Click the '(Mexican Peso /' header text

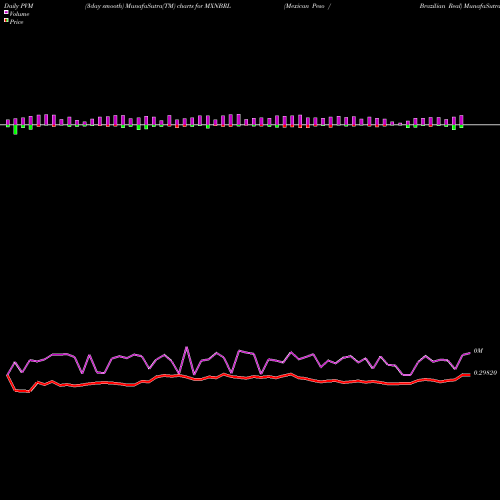pyautogui.click(x=307, y=6)
